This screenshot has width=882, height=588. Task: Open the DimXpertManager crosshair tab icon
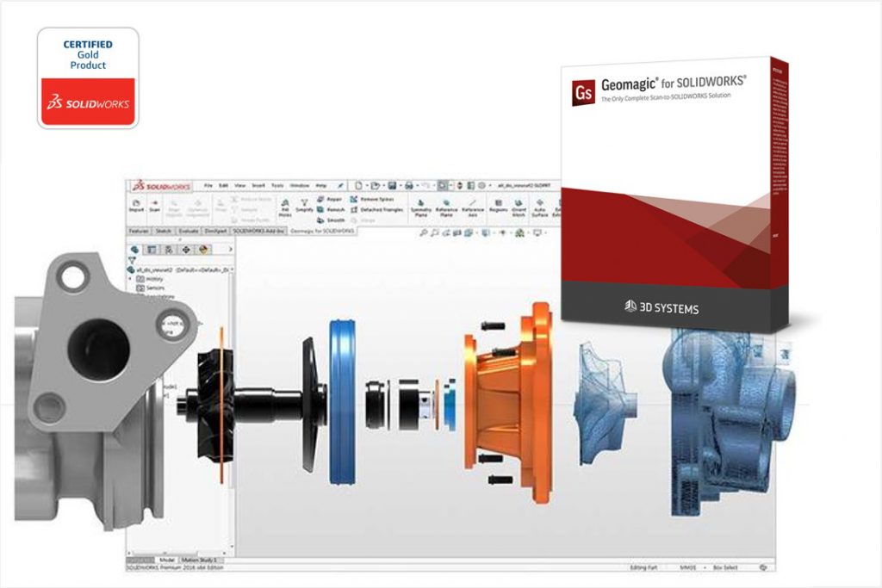[x=186, y=250]
